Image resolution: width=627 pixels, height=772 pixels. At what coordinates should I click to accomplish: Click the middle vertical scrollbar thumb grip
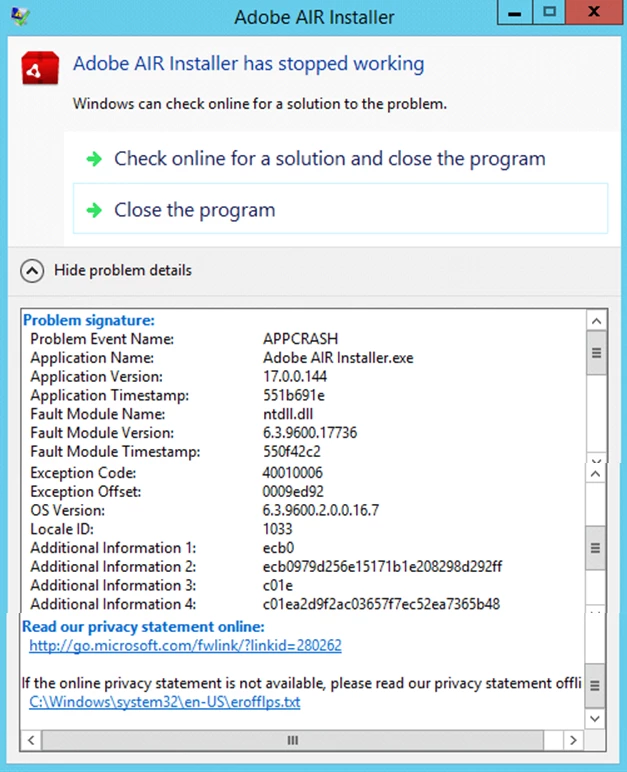point(595,548)
